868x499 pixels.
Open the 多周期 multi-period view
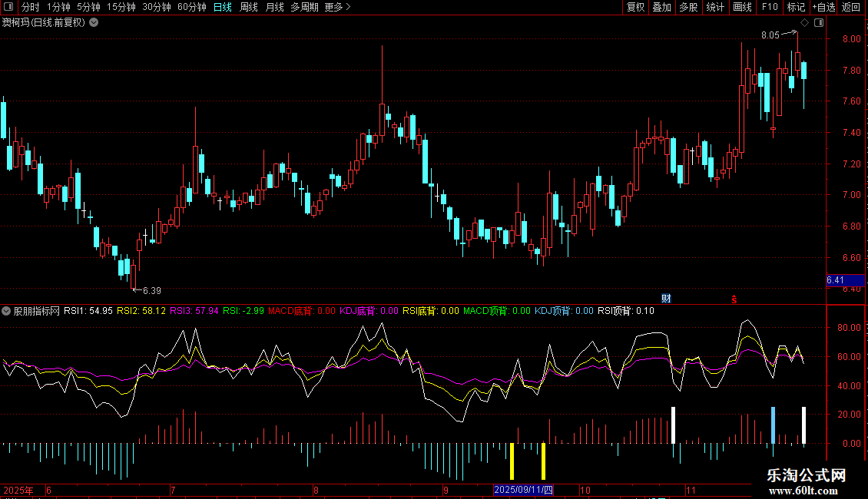pos(304,7)
